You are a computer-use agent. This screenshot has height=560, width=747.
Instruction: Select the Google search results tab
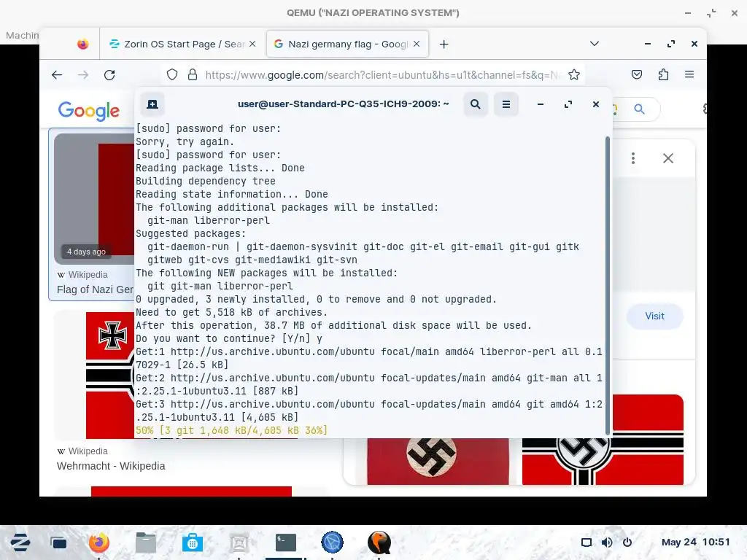pyautogui.click(x=347, y=44)
